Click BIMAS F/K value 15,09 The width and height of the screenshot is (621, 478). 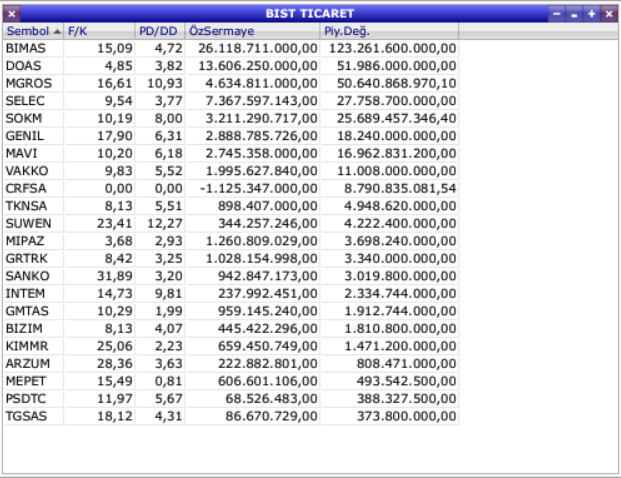click(115, 48)
